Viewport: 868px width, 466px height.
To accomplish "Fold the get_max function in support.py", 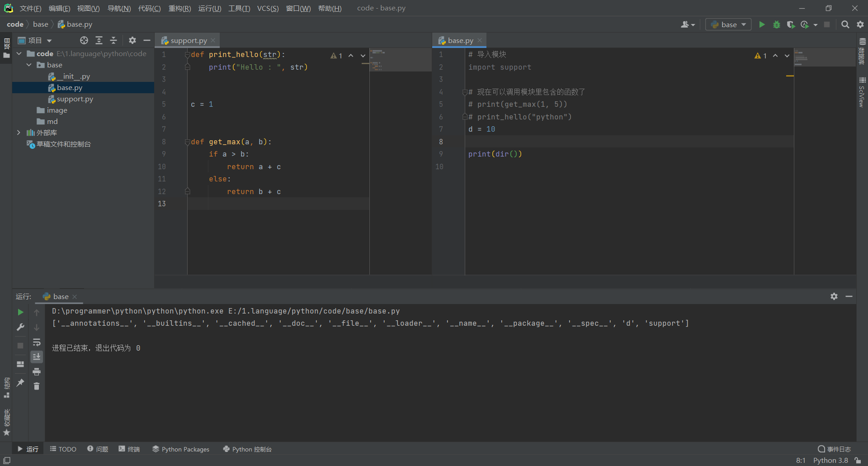I will pyautogui.click(x=187, y=142).
